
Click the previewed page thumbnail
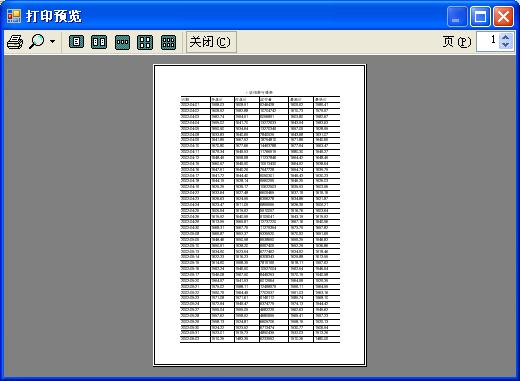pyautogui.click(x=260, y=215)
